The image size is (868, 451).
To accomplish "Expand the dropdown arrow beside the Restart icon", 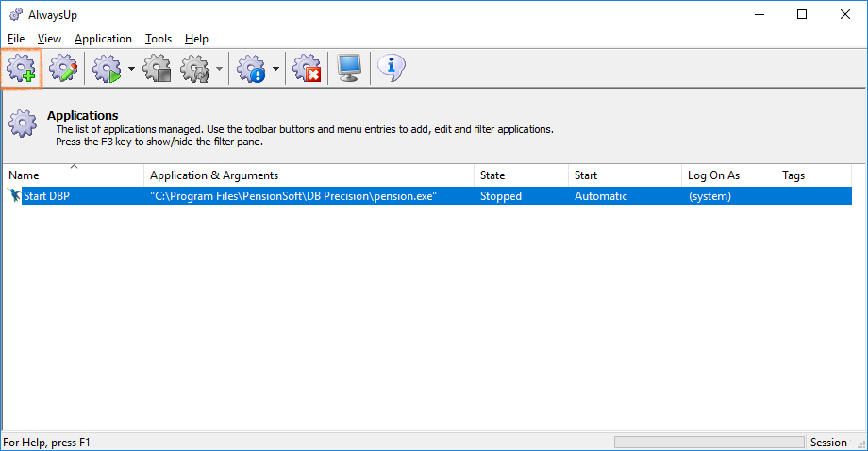I will (219, 69).
